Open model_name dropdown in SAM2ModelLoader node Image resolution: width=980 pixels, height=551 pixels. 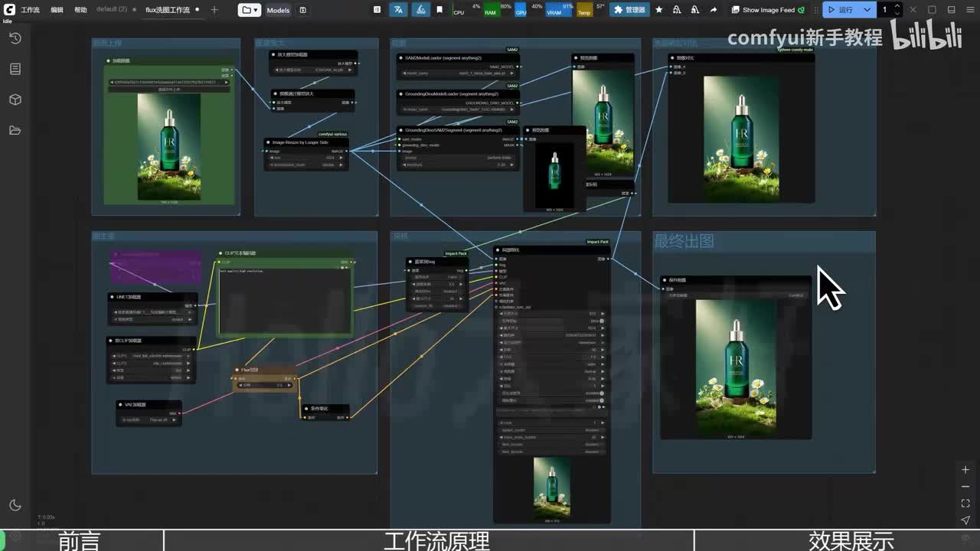[457, 73]
